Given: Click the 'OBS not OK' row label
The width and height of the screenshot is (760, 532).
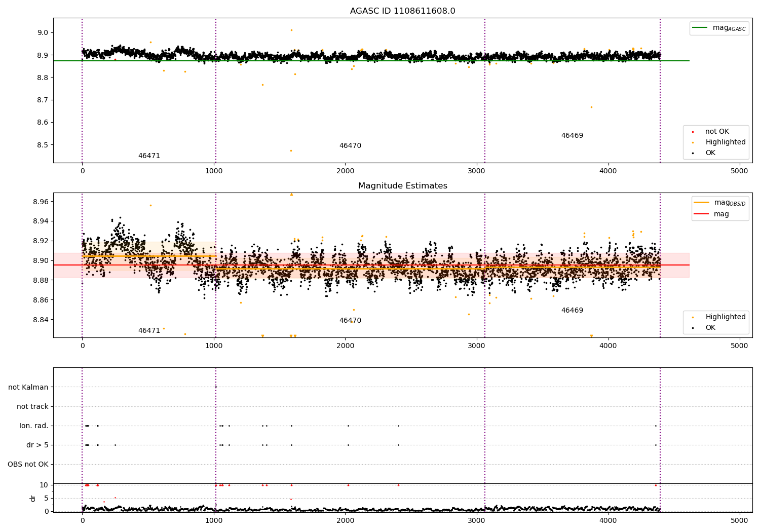Looking at the screenshot, I should (28, 465).
